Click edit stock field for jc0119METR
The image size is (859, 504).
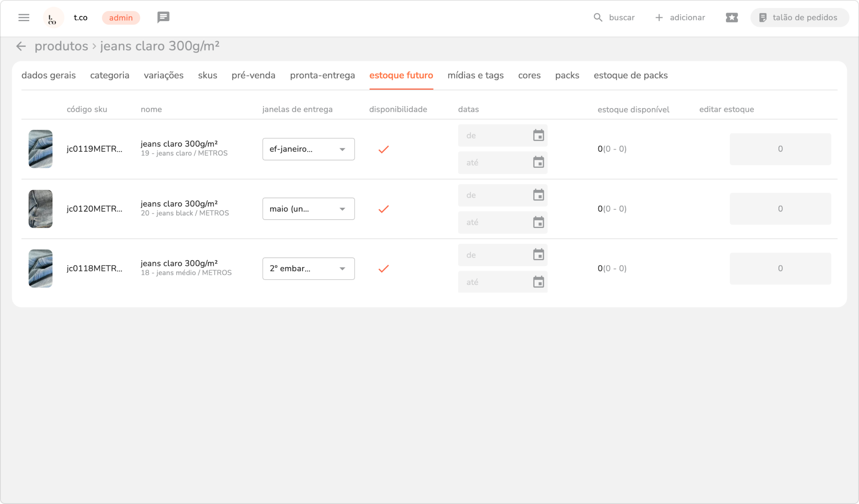point(780,149)
